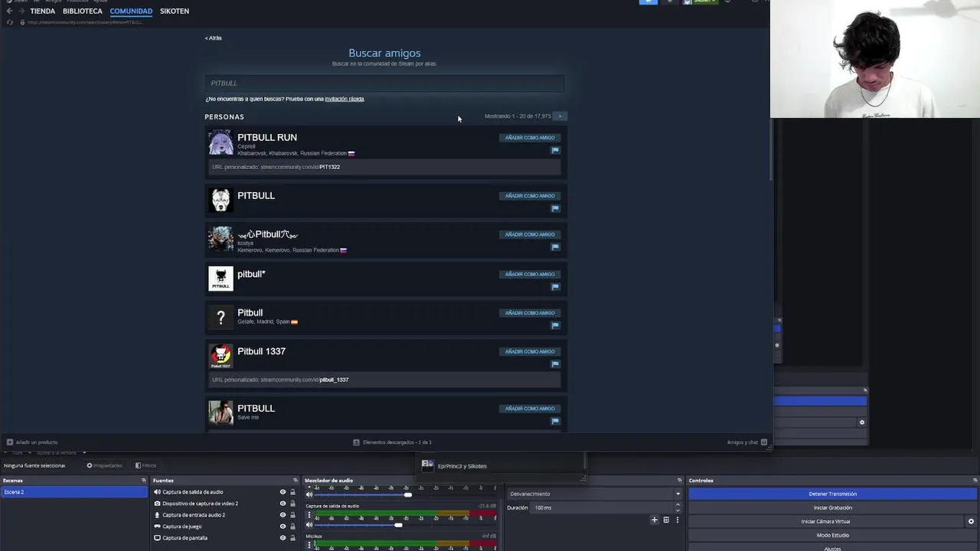Click flag icon for Pitbull 1337
980x551 pixels.
click(x=555, y=364)
